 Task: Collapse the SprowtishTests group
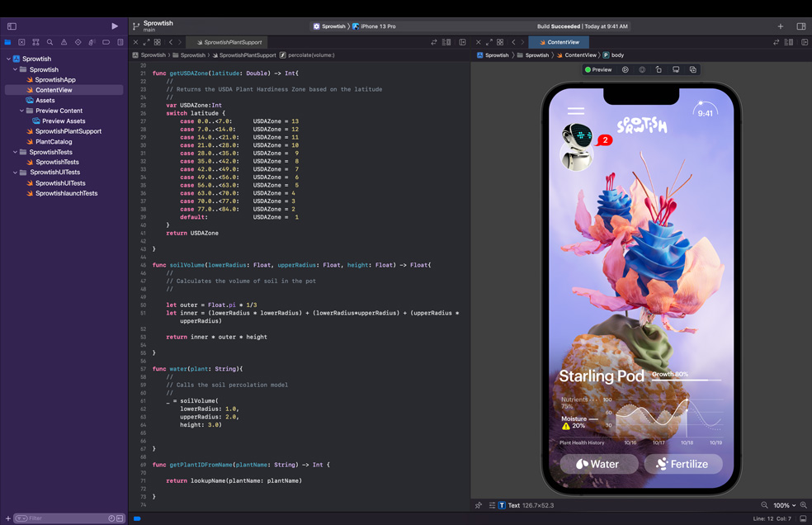[x=15, y=154]
